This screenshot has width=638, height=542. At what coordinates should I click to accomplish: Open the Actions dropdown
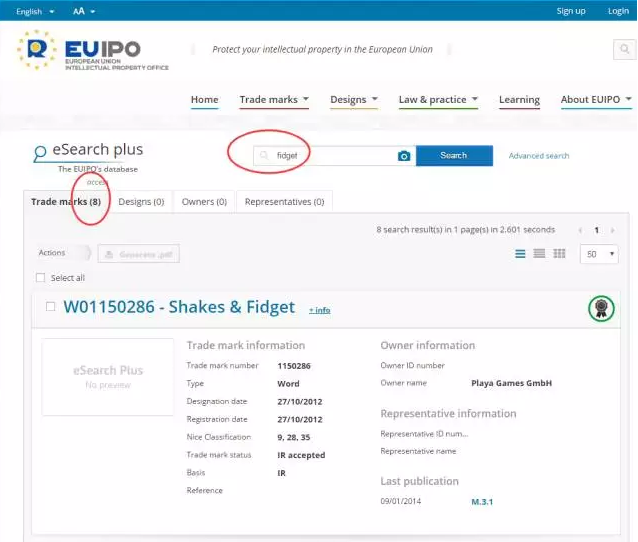coord(63,253)
